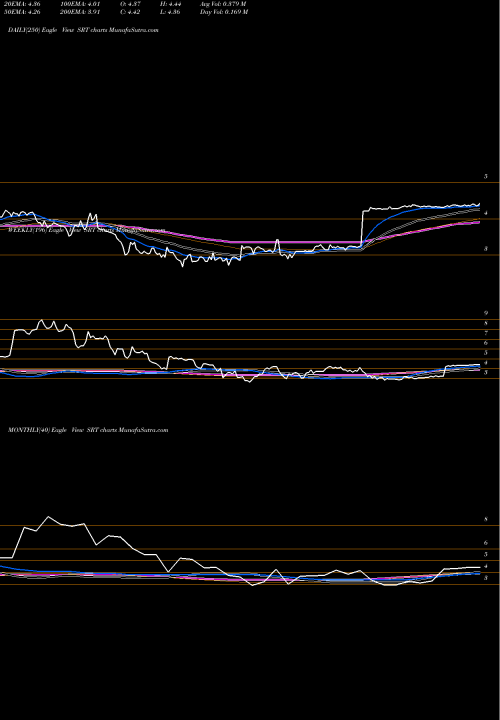Click the monthly chart axis label 6

[486, 543]
